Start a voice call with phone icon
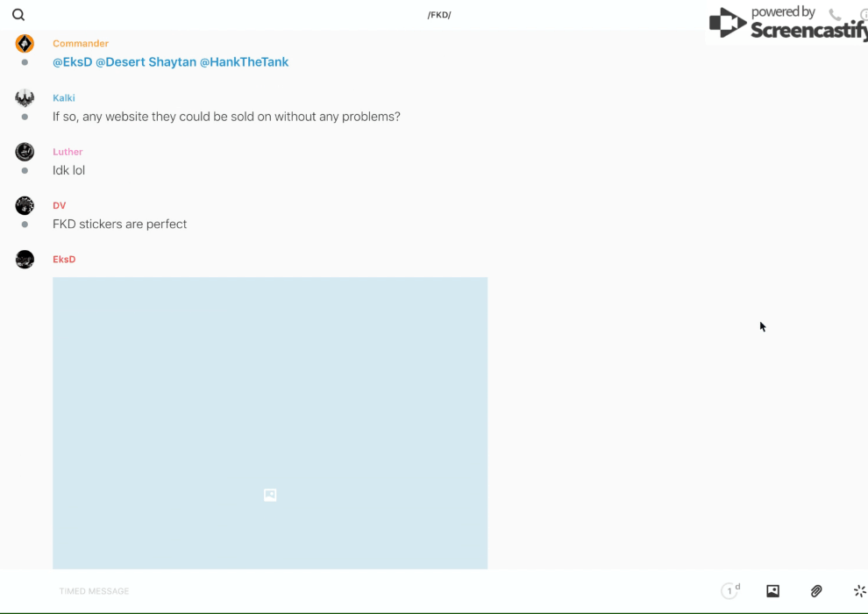 [x=835, y=15]
